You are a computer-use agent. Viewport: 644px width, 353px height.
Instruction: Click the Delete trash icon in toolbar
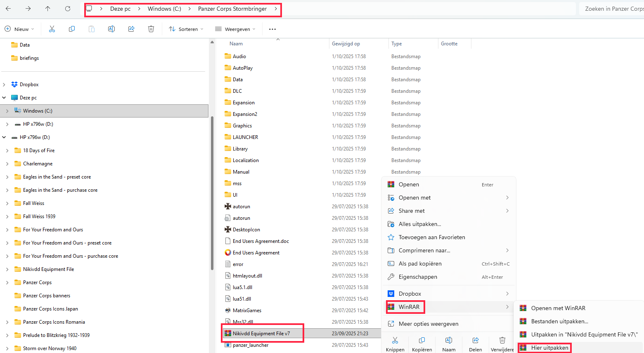point(151,29)
